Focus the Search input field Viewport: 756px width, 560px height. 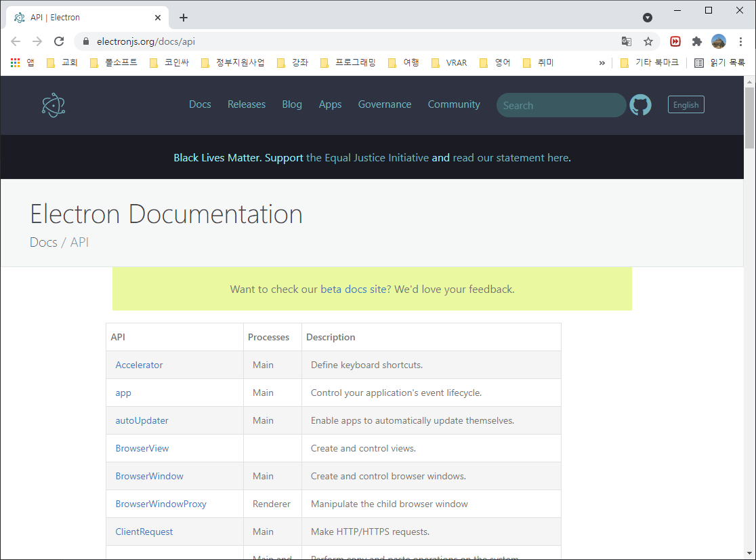pyautogui.click(x=561, y=105)
